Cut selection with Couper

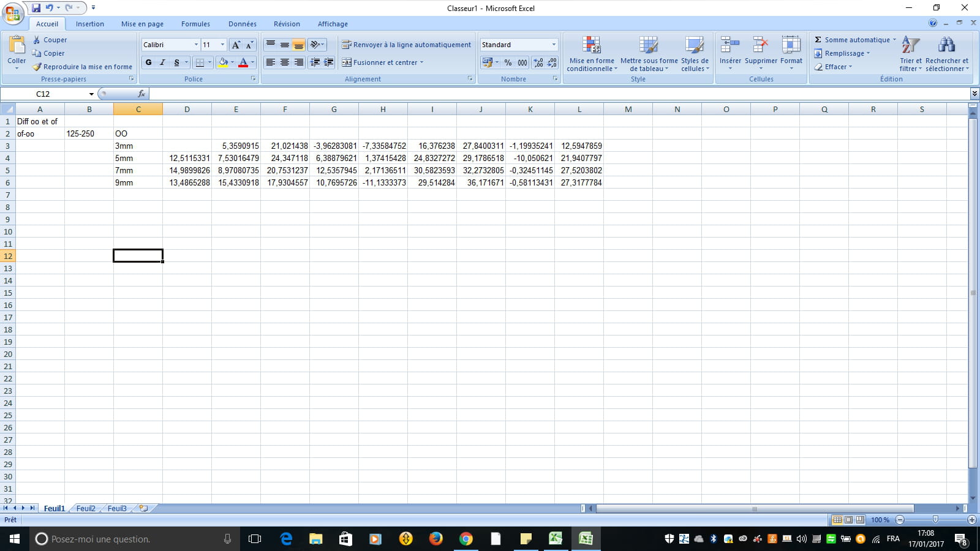[x=50, y=40]
